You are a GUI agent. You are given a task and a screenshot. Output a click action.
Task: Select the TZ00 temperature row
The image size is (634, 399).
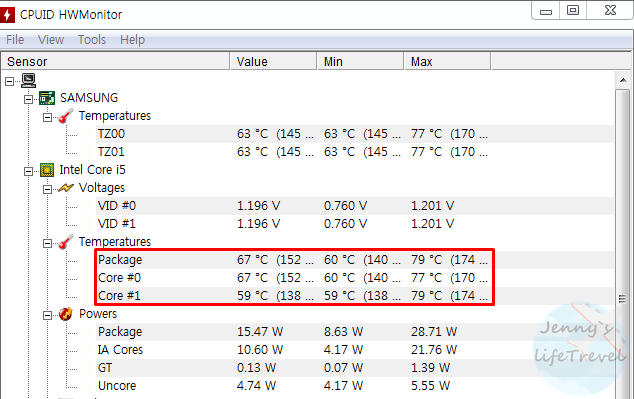355,134
